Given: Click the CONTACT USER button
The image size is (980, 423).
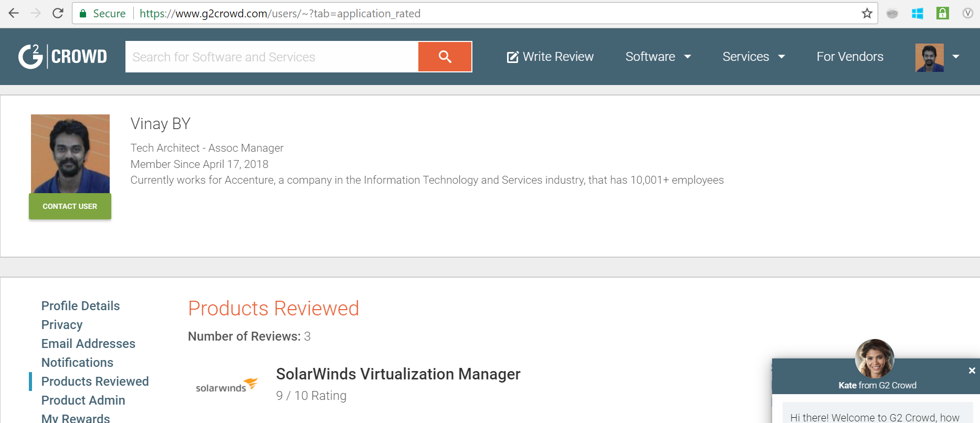Looking at the screenshot, I should pyautogui.click(x=70, y=206).
